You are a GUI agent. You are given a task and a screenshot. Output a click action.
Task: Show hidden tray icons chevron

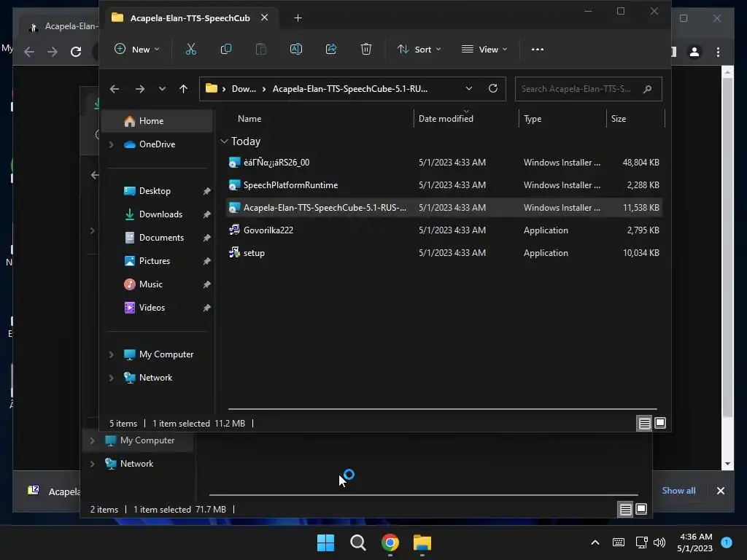595,542
